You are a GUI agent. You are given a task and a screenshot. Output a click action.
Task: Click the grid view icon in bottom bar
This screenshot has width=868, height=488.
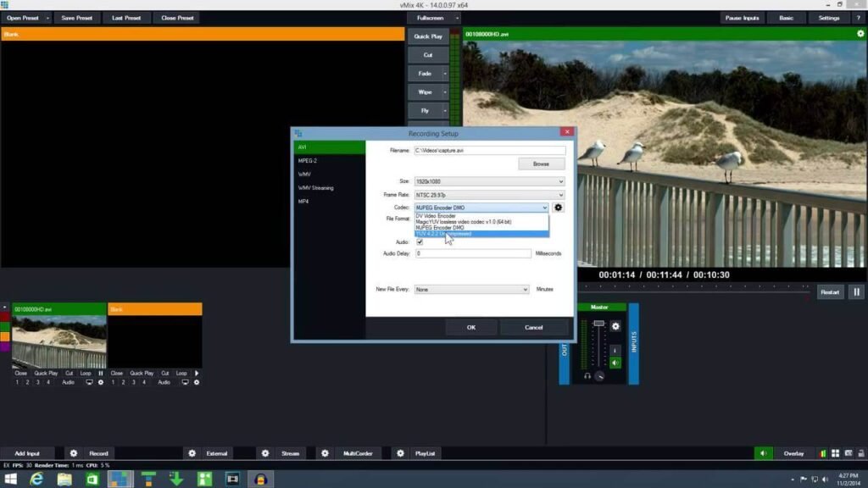pyautogui.click(x=835, y=454)
